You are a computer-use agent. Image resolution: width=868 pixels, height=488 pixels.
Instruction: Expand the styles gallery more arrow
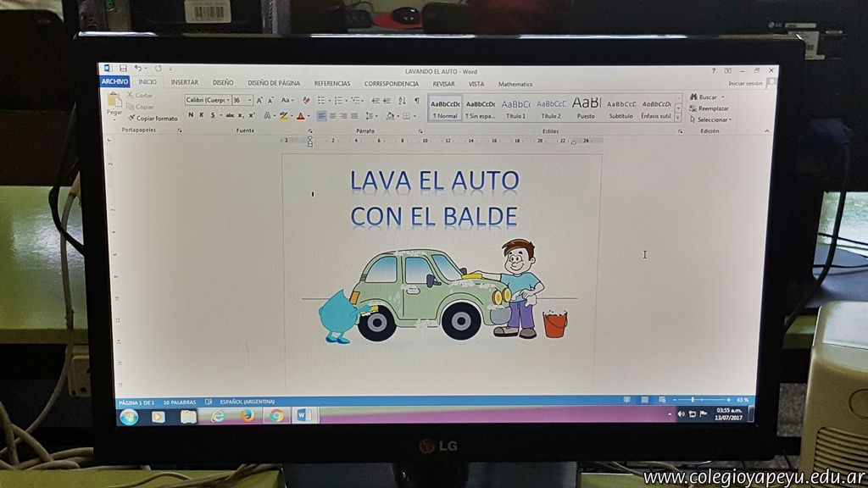click(677, 118)
